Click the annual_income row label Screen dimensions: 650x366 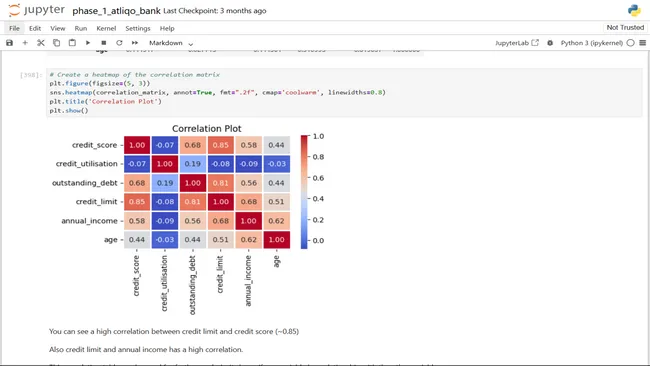pyautogui.click(x=90, y=221)
